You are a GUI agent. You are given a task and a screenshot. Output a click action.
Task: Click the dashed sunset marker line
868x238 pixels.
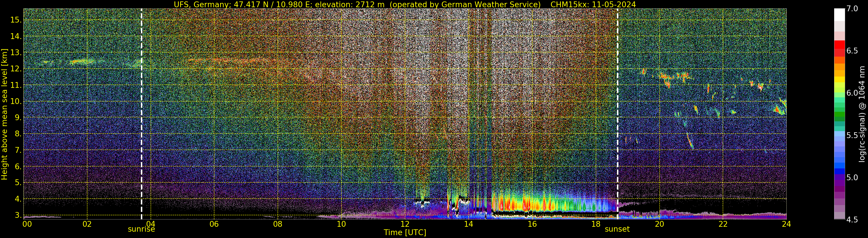click(618, 114)
